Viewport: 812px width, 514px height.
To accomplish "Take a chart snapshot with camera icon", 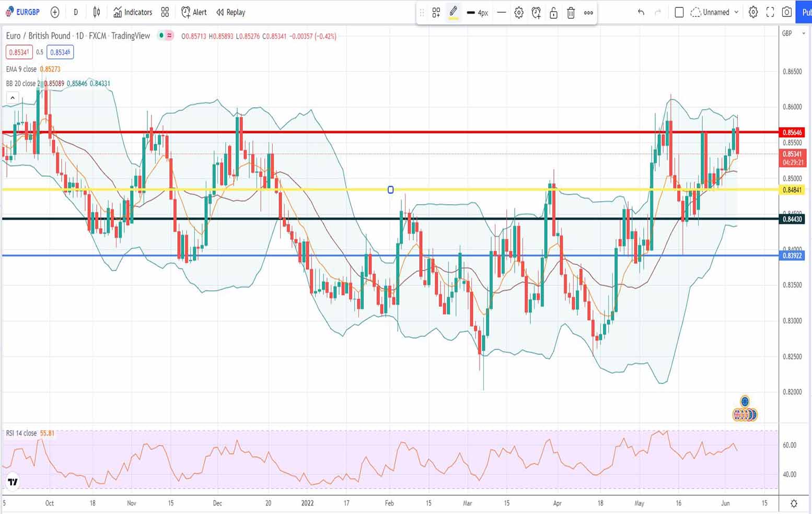I will point(786,12).
